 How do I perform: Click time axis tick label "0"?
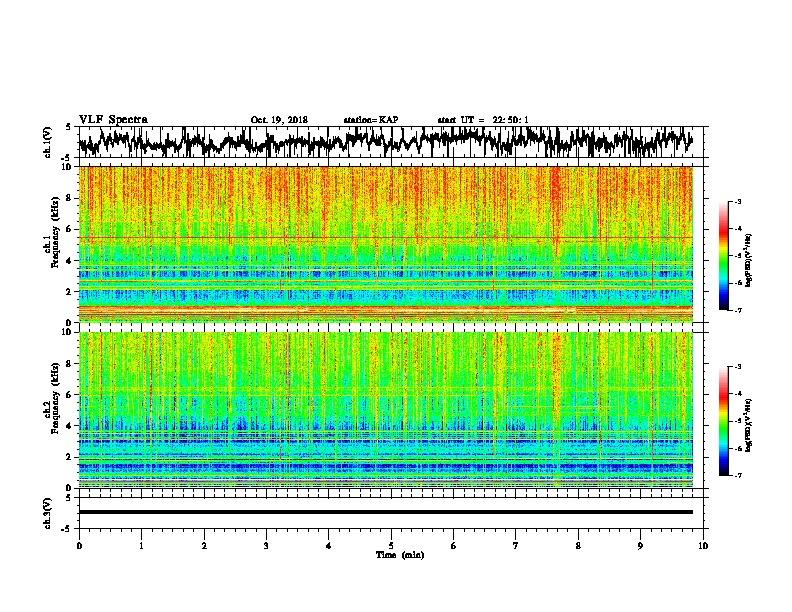click(79, 546)
